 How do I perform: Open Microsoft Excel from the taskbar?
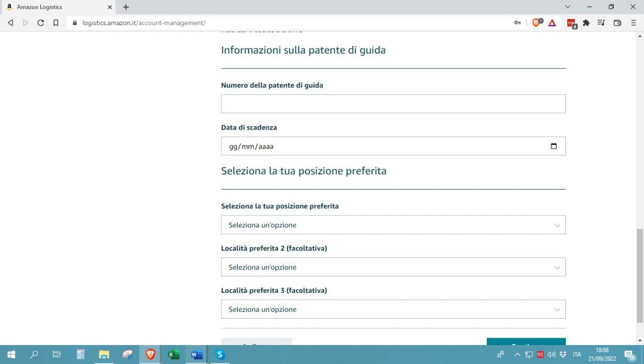pyautogui.click(x=173, y=355)
